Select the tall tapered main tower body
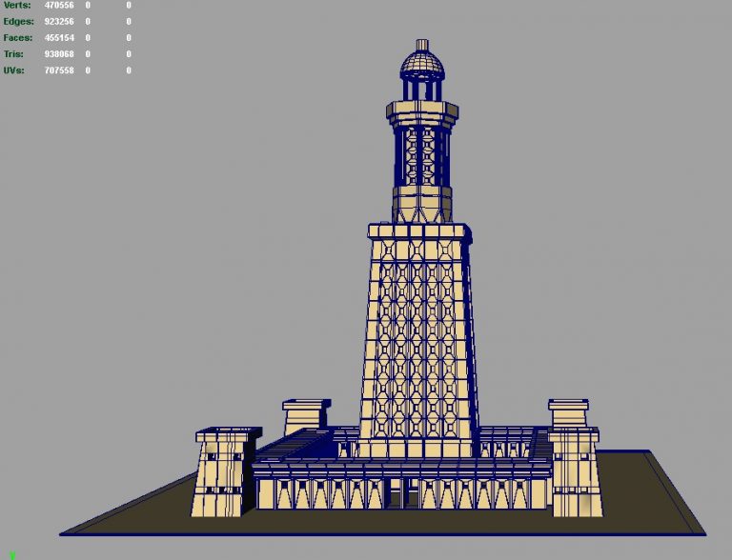The width and height of the screenshot is (732, 560). [x=418, y=341]
